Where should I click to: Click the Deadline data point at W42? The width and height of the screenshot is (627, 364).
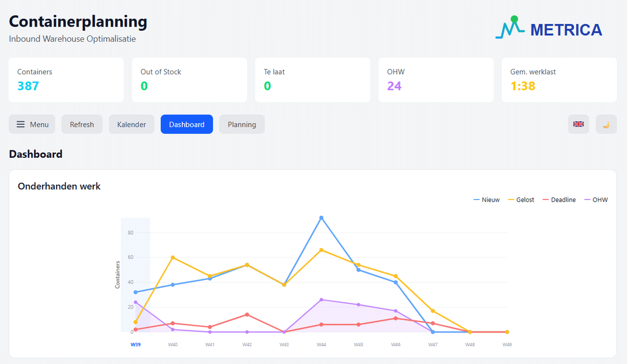tap(247, 314)
